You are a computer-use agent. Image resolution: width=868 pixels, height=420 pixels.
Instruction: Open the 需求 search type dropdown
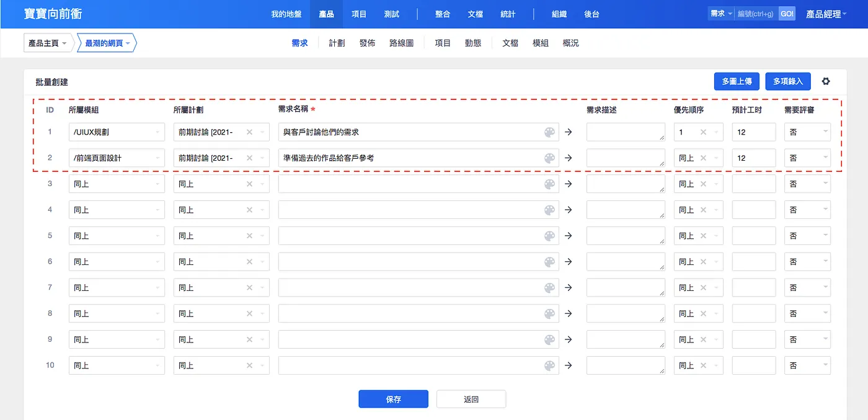(x=721, y=14)
